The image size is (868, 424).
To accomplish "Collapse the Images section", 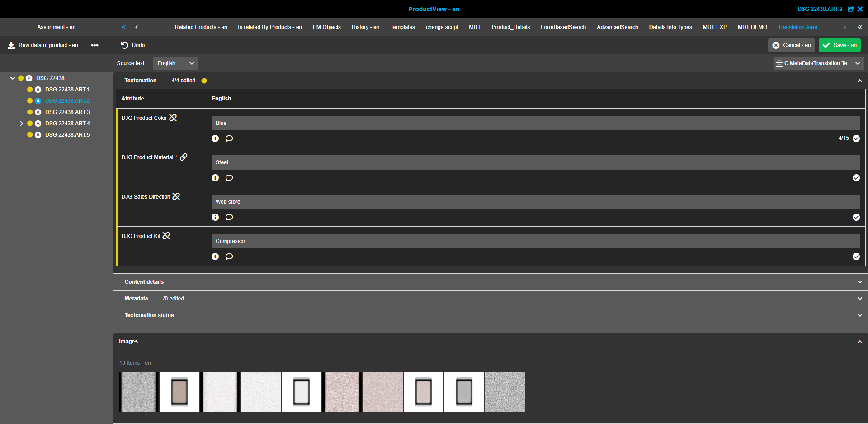I will (x=859, y=342).
